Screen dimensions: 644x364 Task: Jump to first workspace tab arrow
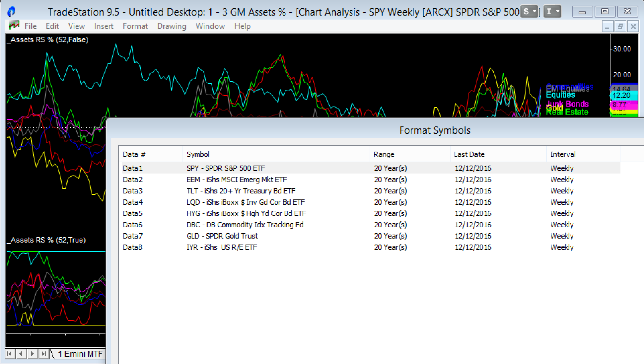pyautogui.click(x=10, y=354)
